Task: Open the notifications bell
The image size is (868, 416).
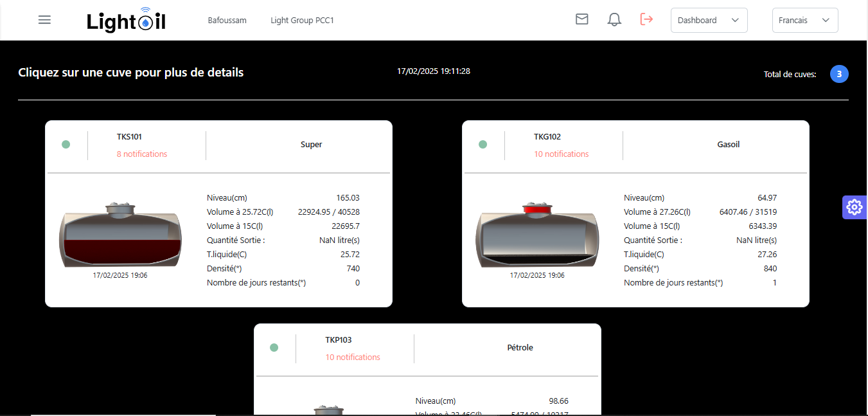Action: [x=614, y=20]
